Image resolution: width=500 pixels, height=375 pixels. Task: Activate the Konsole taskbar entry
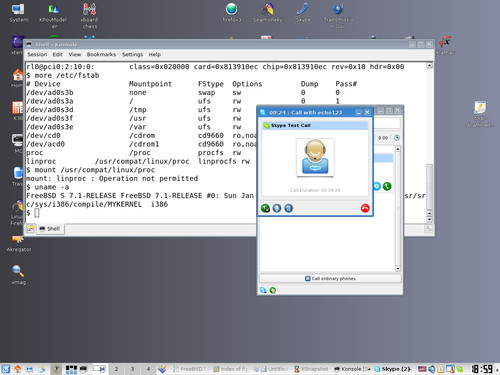click(352, 369)
